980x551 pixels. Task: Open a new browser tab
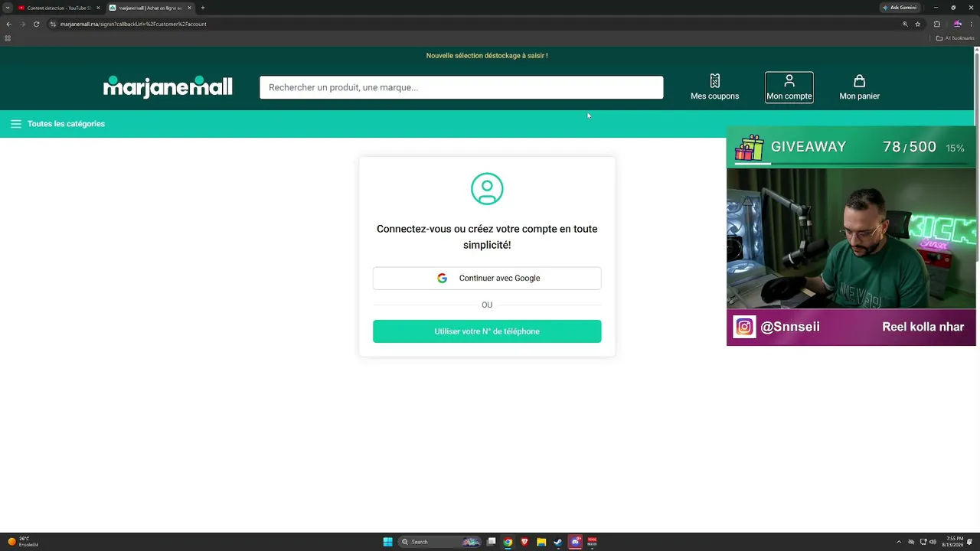(x=203, y=8)
